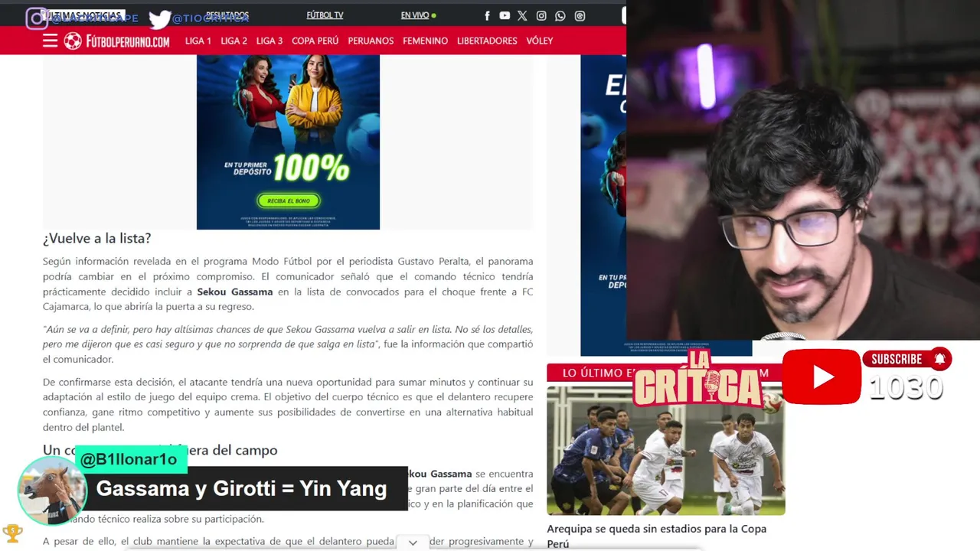Open the LIGA 3 menu
Screen dimensions: 980x551
[x=269, y=41]
